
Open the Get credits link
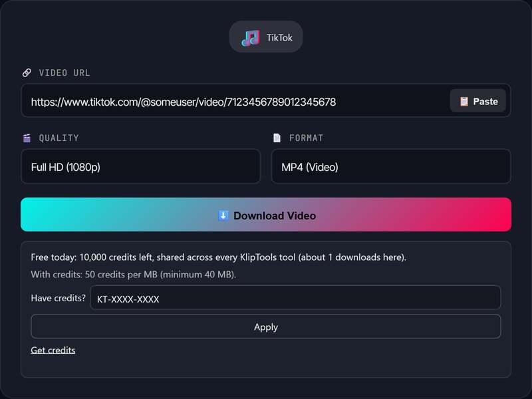(53, 350)
